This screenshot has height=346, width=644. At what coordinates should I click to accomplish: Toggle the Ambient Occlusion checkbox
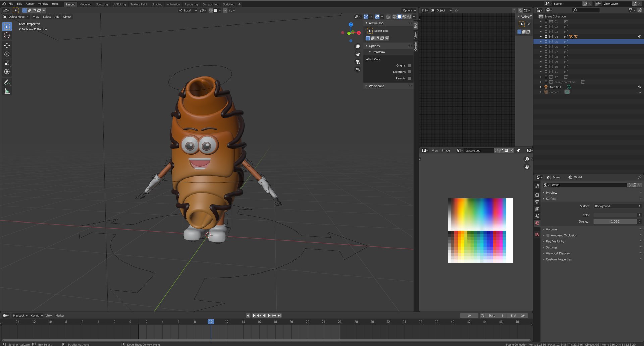548,235
